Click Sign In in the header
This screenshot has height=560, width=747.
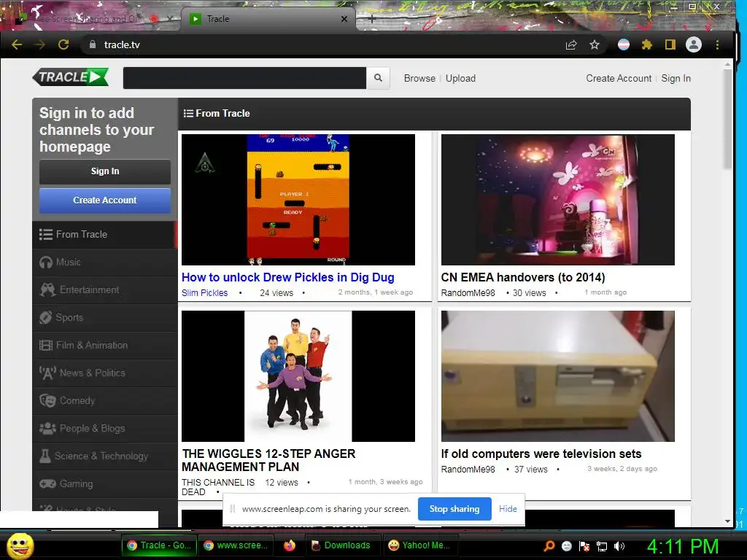(676, 78)
